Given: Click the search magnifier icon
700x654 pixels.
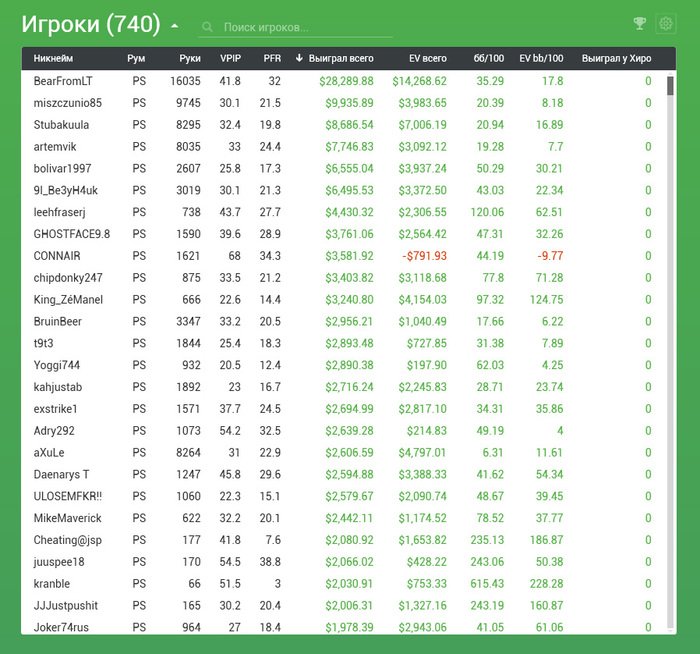Looking at the screenshot, I should click(207, 27).
